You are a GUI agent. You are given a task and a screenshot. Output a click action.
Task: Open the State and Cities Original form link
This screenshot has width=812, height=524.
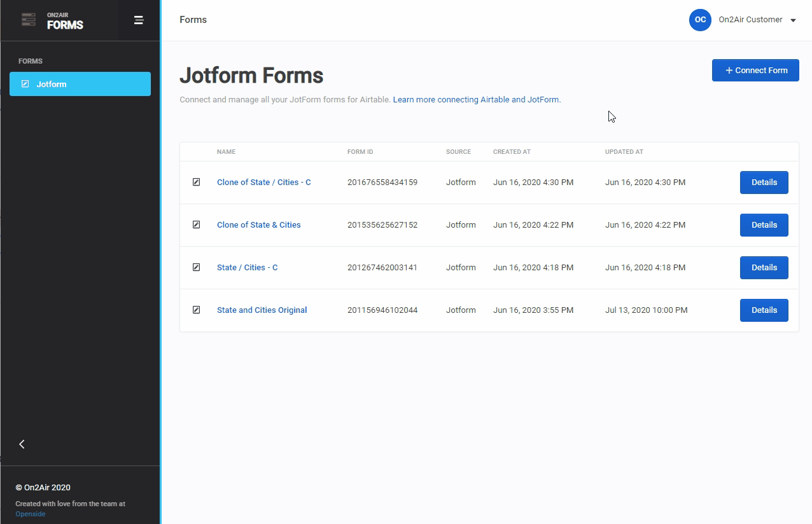point(262,310)
